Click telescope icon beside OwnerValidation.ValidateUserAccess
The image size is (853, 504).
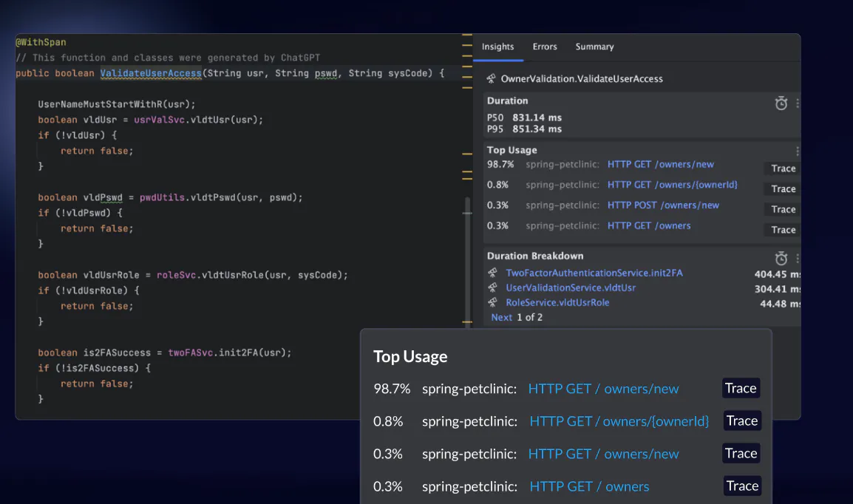(492, 79)
